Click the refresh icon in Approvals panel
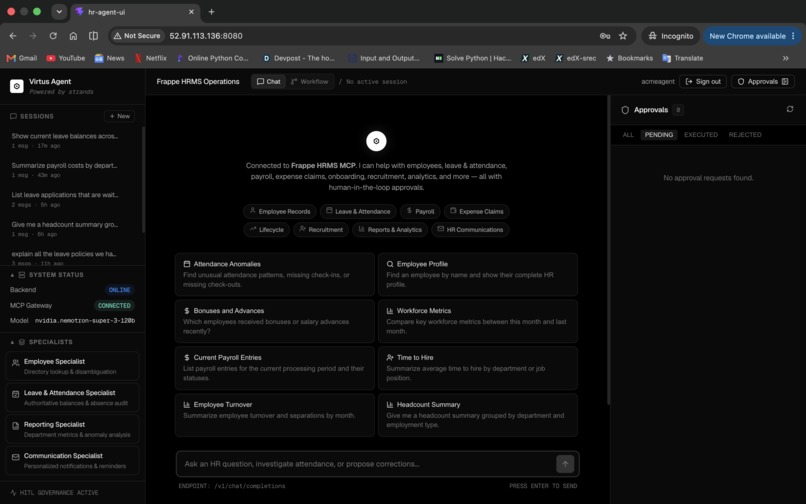The height and width of the screenshot is (504, 806). (790, 109)
